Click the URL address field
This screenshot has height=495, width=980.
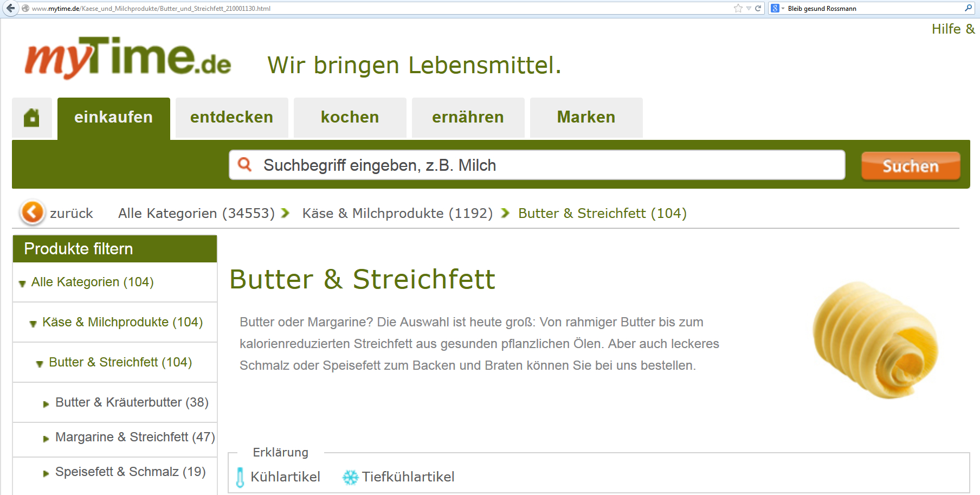click(x=379, y=8)
